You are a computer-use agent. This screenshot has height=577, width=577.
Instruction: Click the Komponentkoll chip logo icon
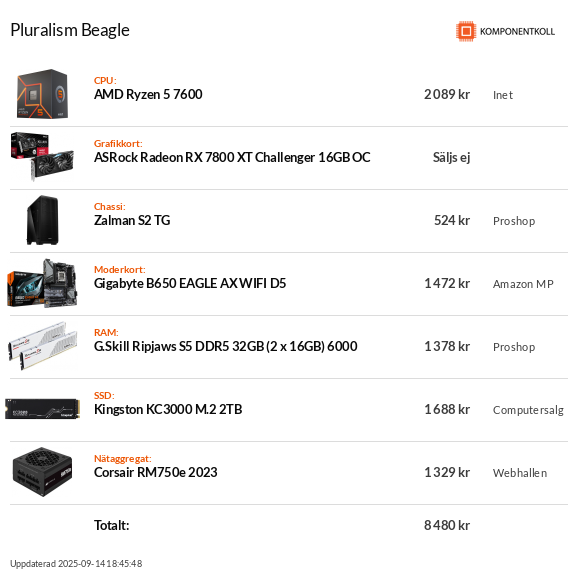[x=466, y=31]
